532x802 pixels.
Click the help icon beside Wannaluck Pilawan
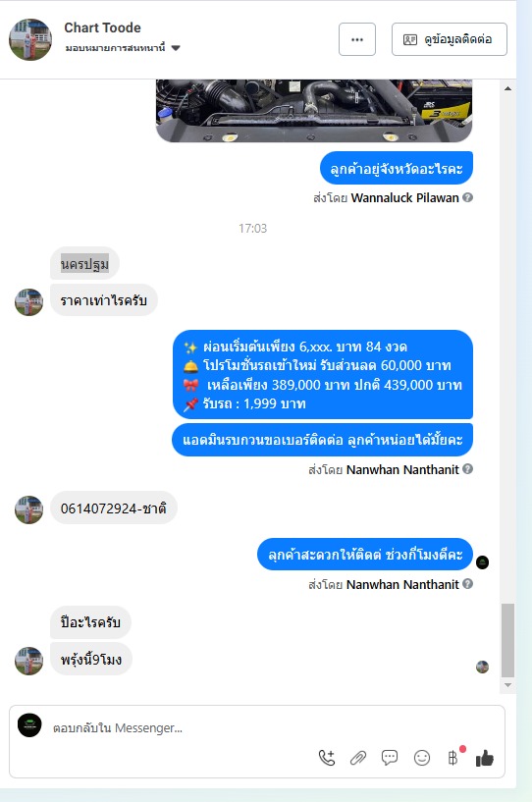467,197
